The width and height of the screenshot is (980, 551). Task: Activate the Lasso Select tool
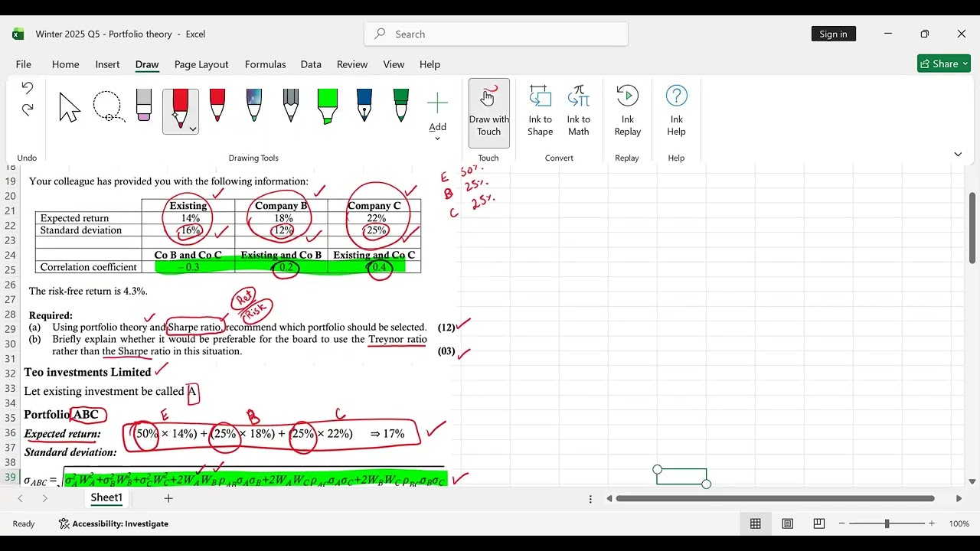click(x=107, y=107)
